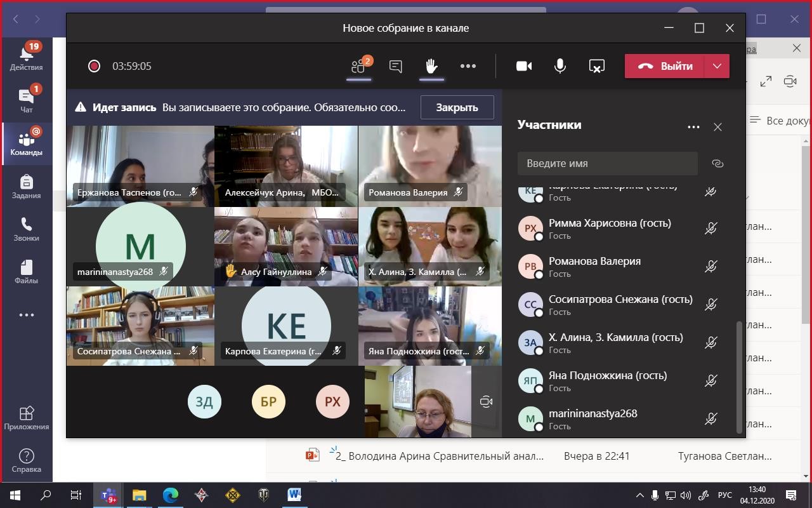Click the share screen icon
This screenshot has width=812, height=508.
597,66
